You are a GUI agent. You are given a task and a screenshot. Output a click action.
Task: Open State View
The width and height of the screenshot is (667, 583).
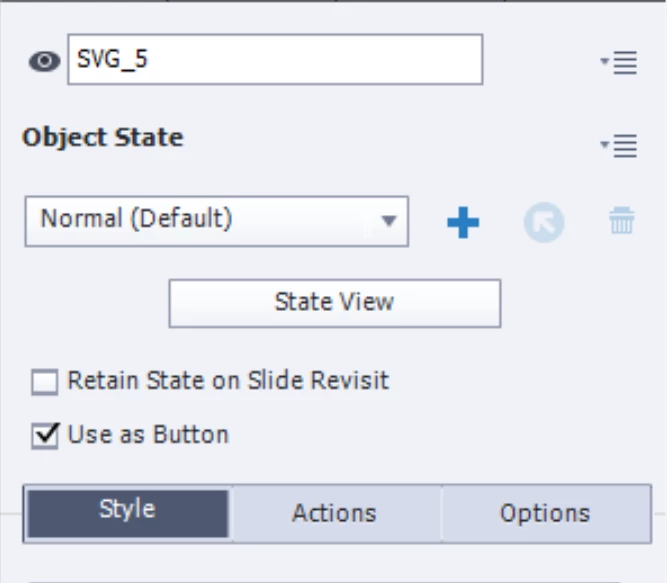(x=334, y=303)
